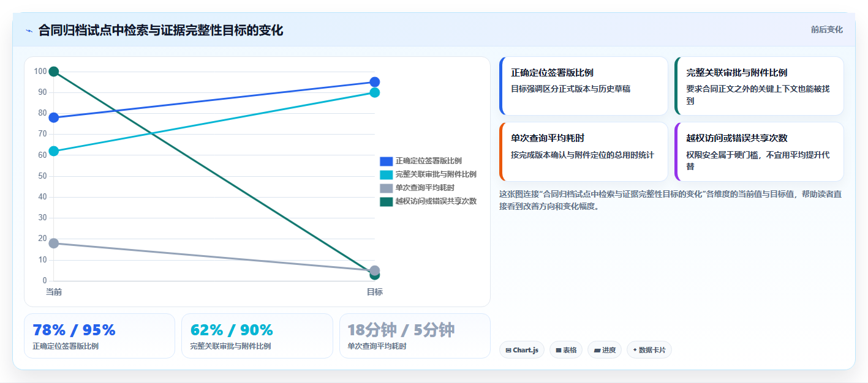This screenshot has width=868, height=383.
Task: Click description 目标强调区分正式版本与历史草稿
Action: 570,89
